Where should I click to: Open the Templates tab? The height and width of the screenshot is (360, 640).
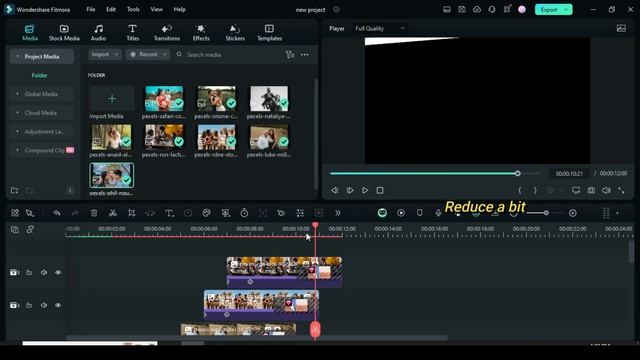click(269, 33)
